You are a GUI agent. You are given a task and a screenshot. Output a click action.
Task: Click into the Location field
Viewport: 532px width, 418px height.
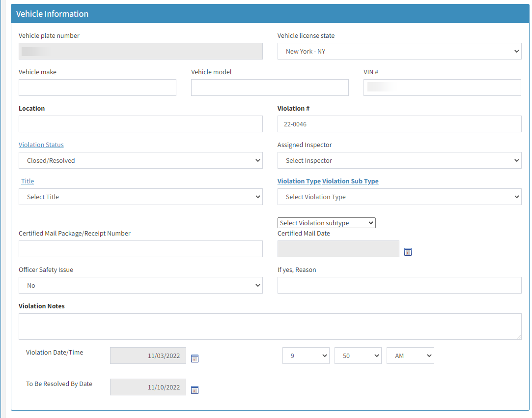coord(140,124)
